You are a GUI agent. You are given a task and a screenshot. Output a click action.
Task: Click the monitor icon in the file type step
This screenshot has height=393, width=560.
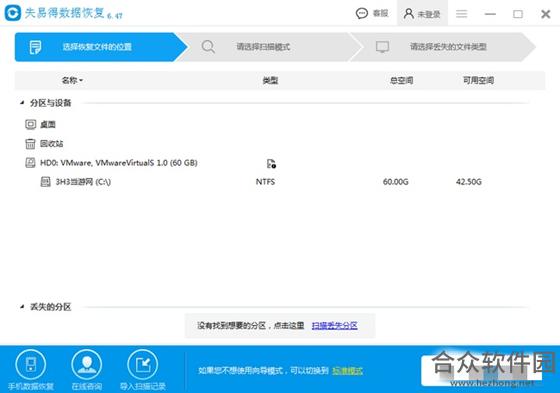[382, 47]
